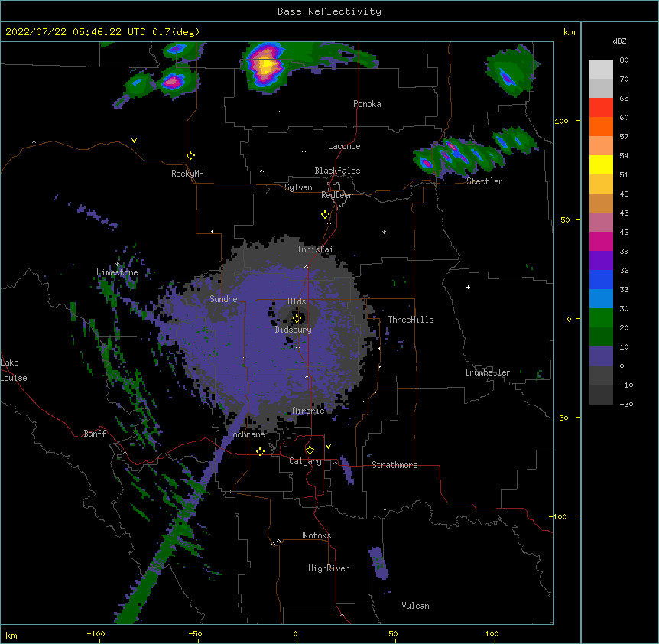Click the Olds city label
The width and height of the screenshot is (659, 644).
297,301
